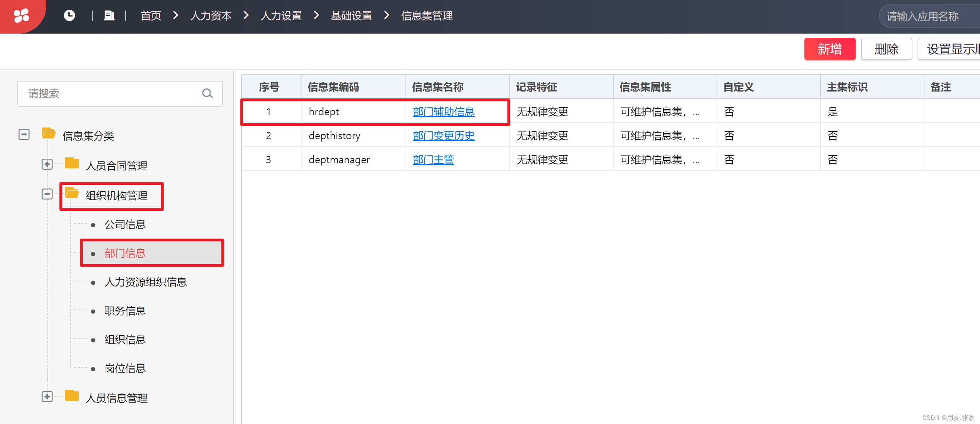Click the building document icon in header
This screenshot has height=424, width=980.
pyautogui.click(x=109, y=15)
